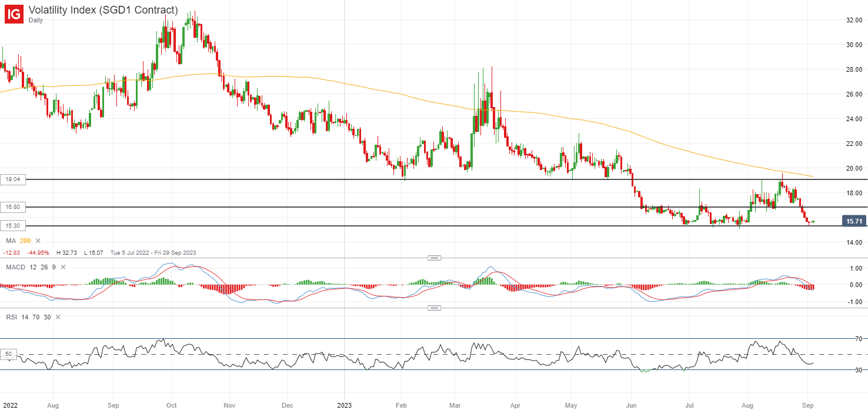The image size is (868, 410).
Task: Click the Daily timeframe label
Action: click(36, 20)
